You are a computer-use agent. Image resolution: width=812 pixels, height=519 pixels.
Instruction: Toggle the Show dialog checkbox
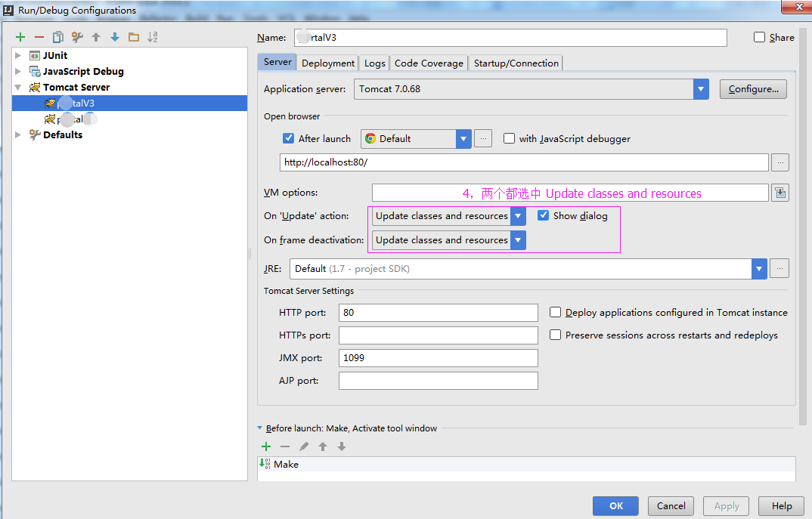[543, 215]
